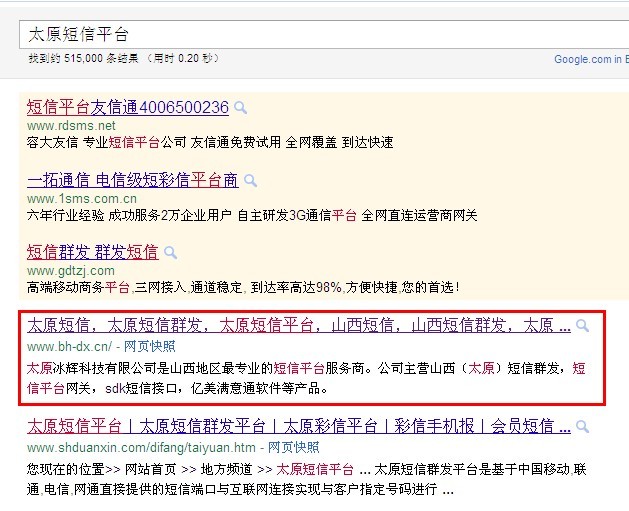Click the search box containing 太原短信平台
This screenshot has height=511, width=629.
pyautogui.click(x=324, y=34)
